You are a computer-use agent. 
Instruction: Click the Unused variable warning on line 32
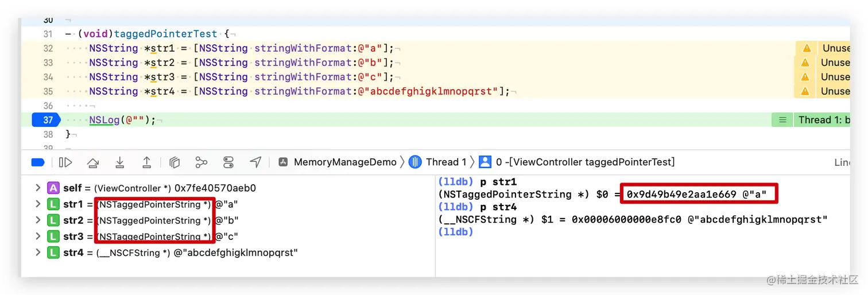(x=836, y=48)
